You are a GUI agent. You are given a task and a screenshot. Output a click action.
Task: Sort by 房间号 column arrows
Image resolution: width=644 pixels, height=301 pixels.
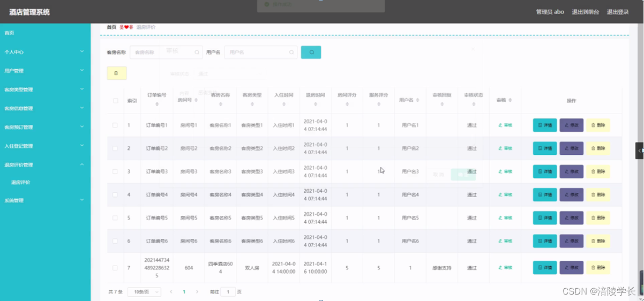tap(196, 100)
